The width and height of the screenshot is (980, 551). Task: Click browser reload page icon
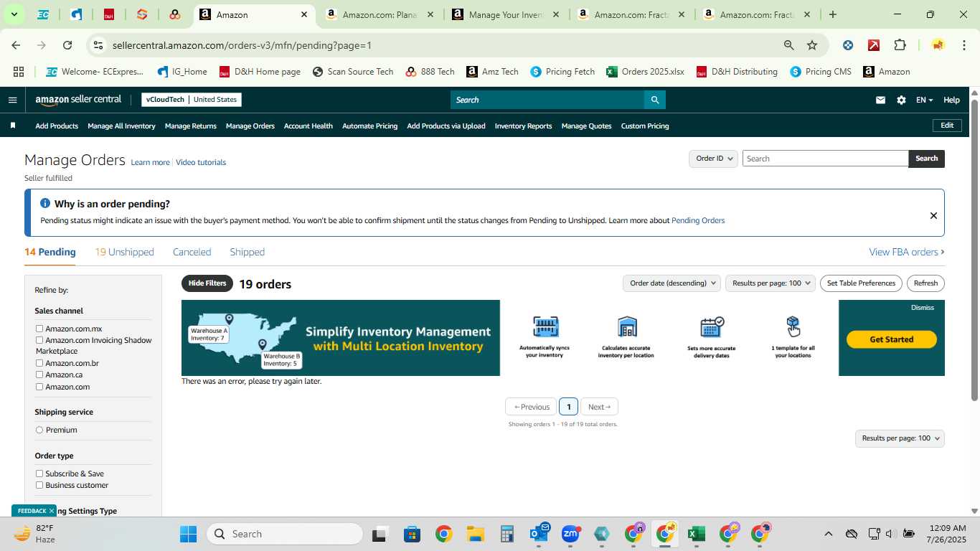[67, 45]
